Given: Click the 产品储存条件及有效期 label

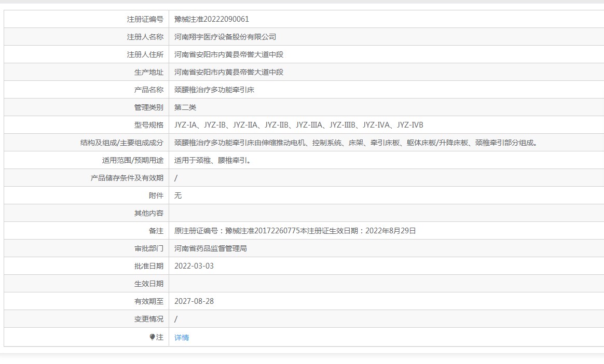Looking at the screenshot, I should (x=127, y=178).
